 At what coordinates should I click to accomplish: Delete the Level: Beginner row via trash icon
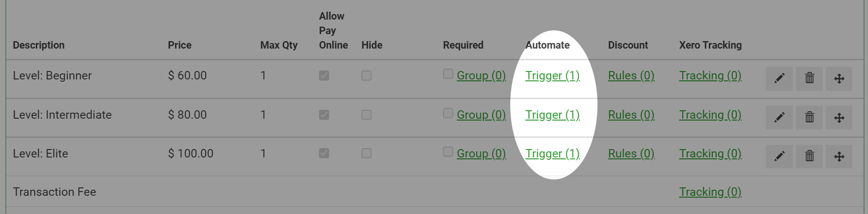[x=809, y=78]
